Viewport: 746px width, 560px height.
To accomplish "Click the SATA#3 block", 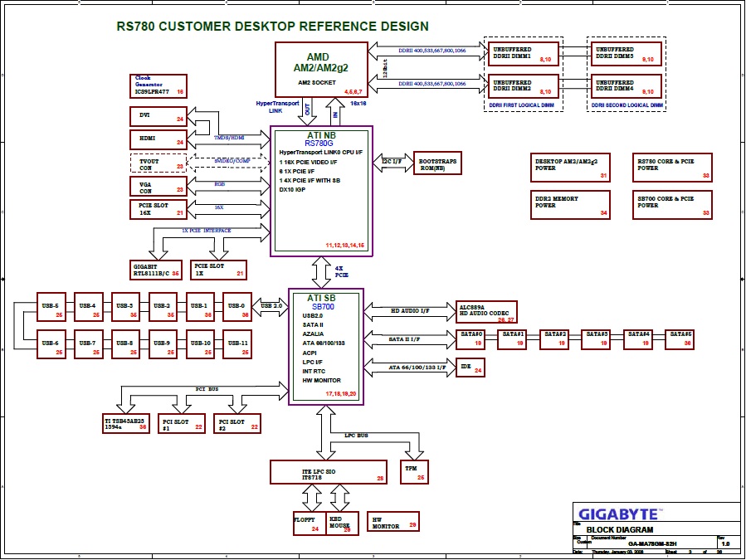I will pos(596,339).
